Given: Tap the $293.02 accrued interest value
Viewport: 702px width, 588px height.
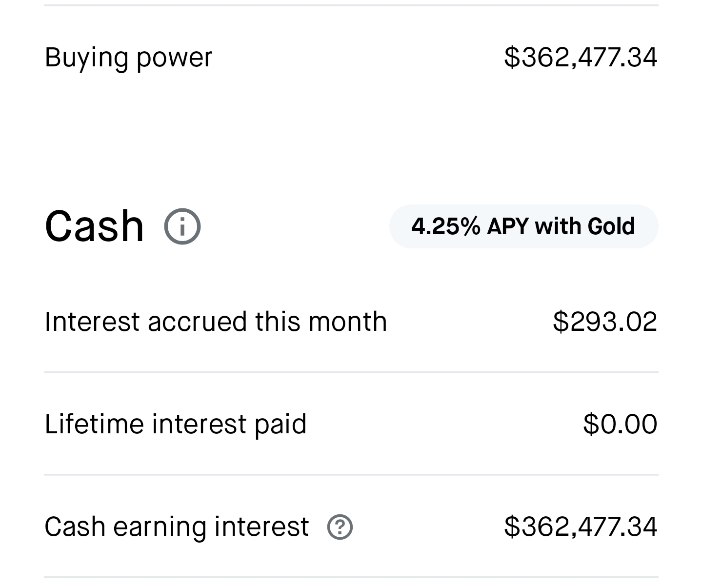Looking at the screenshot, I should point(604,322).
